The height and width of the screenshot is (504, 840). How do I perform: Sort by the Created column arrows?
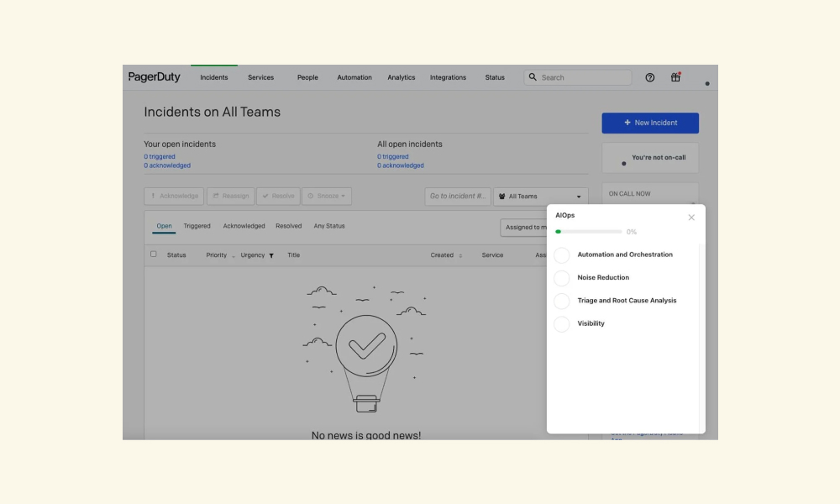[460, 255]
